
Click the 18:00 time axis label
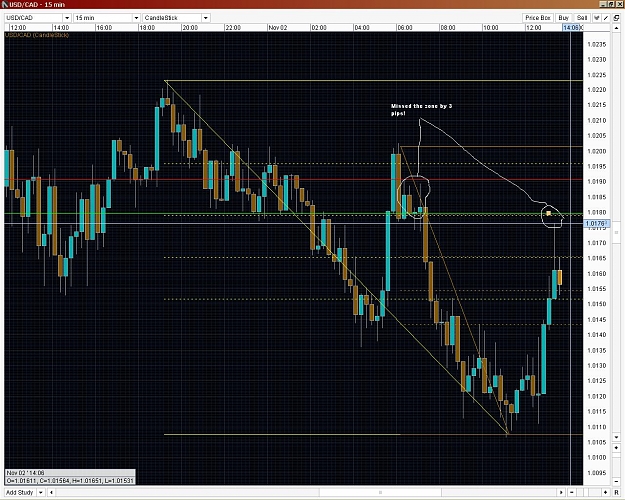[147, 28]
